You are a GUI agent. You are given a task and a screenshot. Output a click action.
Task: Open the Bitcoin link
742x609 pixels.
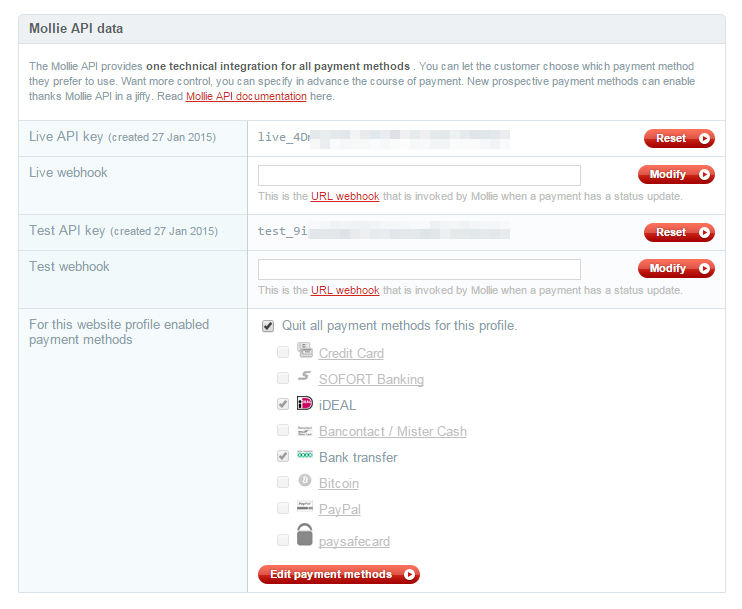point(339,484)
